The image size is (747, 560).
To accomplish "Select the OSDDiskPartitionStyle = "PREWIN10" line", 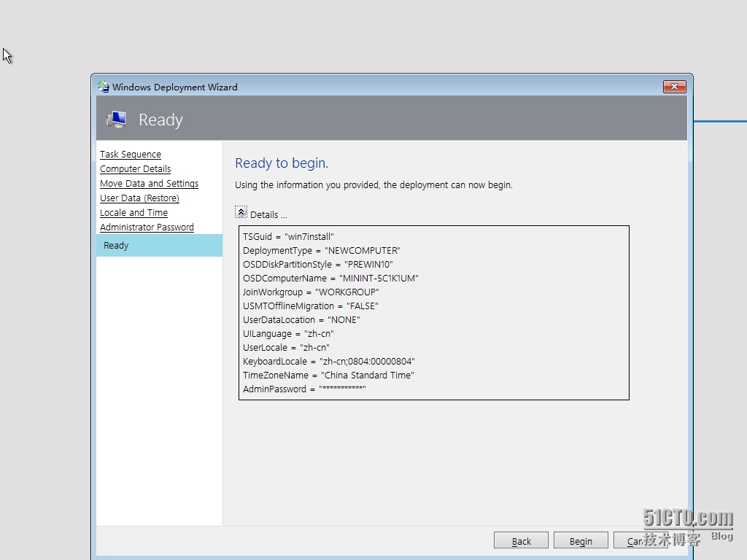I will [x=318, y=264].
